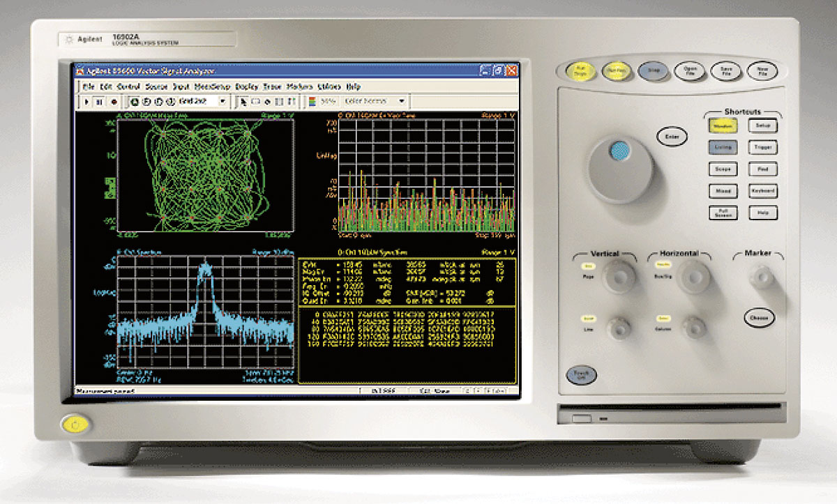This screenshot has width=837, height=504.
Task: Click the play (run) icon in the analyzer toolbar
Action: click(87, 102)
